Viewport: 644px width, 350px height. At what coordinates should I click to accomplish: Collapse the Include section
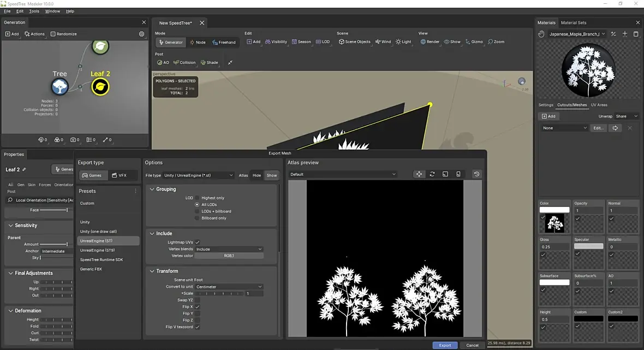pyautogui.click(x=152, y=234)
